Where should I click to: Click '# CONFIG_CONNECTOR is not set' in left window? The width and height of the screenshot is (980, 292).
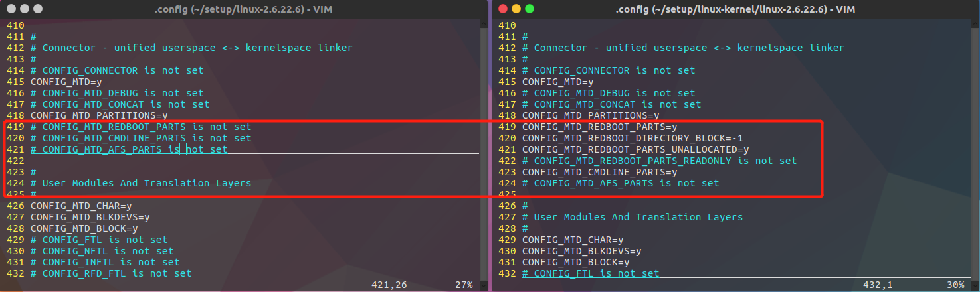(x=117, y=70)
